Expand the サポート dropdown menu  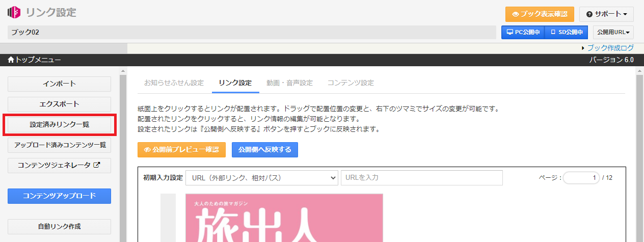(606, 14)
